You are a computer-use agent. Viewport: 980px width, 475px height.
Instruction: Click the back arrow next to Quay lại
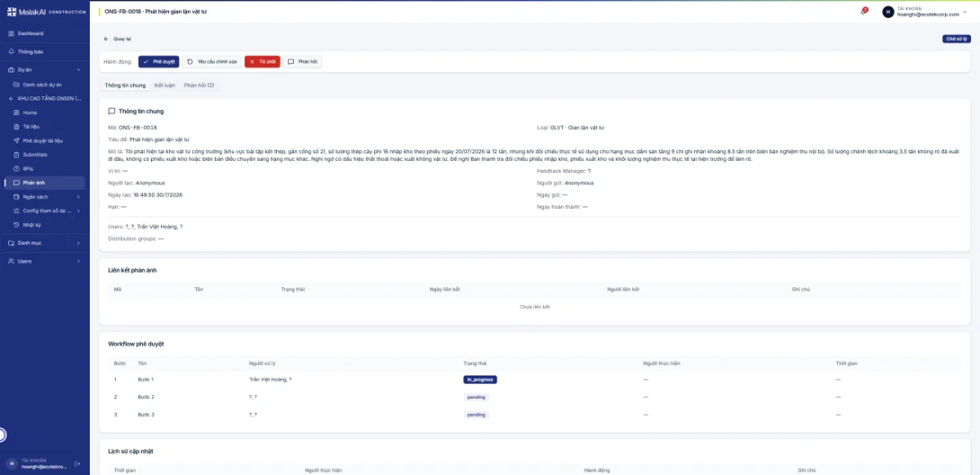pyautogui.click(x=106, y=39)
